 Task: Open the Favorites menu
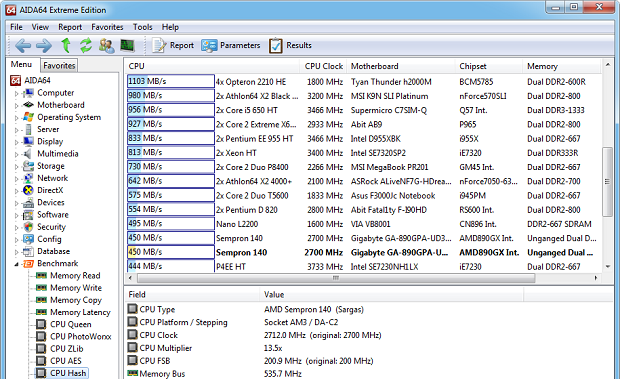[x=107, y=27]
